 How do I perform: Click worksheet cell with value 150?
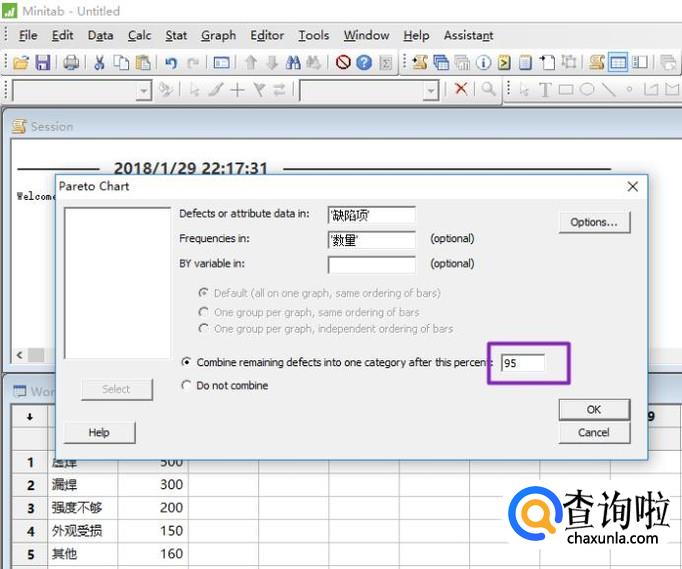[153, 531]
